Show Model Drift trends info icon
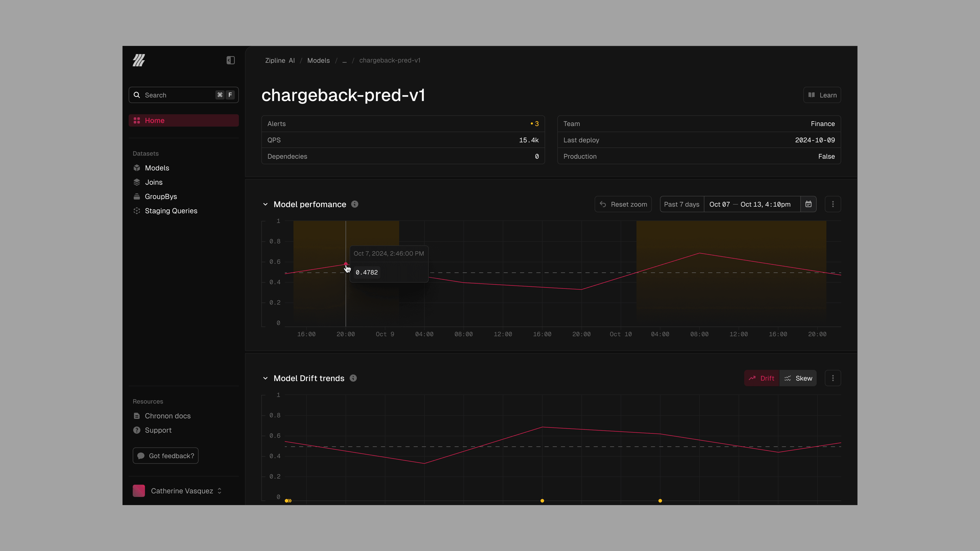This screenshot has width=980, height=551. (x=353, y=378)
